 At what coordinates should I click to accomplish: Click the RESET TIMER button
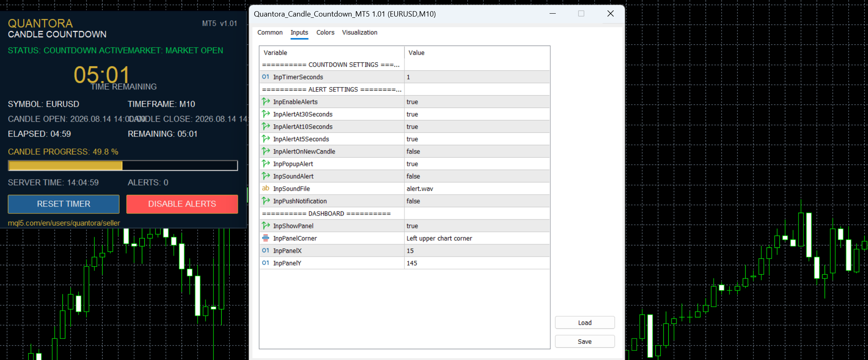coord(64,204)
